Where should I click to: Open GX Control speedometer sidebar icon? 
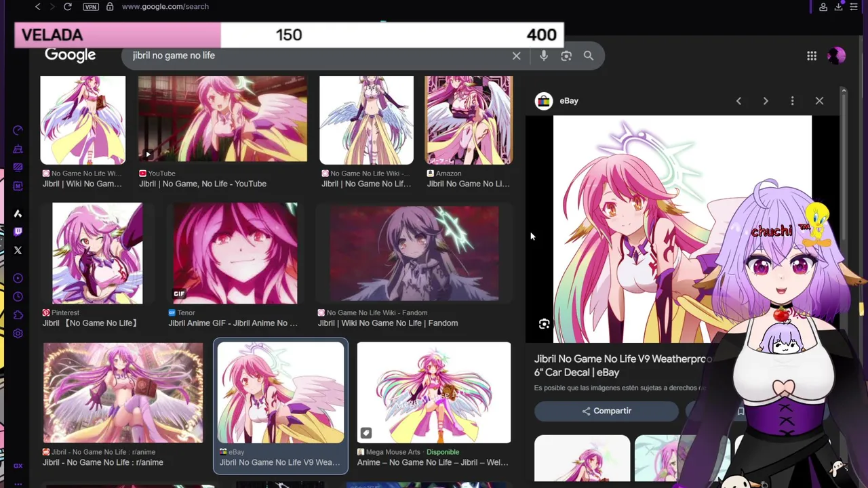point(18,130)
